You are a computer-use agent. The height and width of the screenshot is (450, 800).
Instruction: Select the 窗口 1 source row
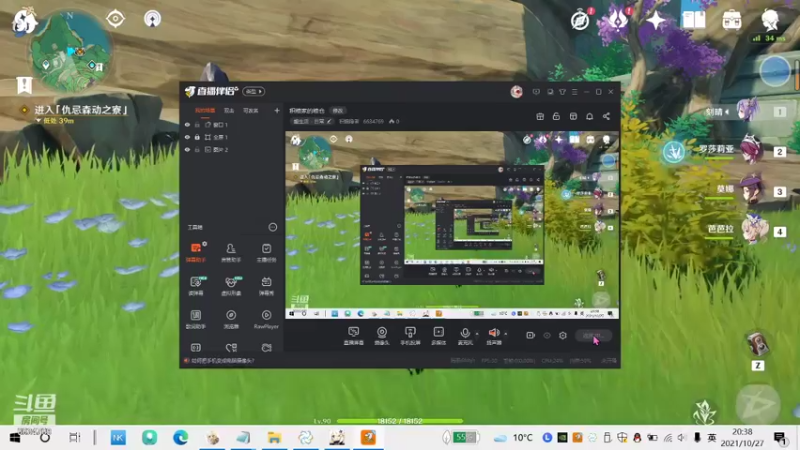[232, 124]
